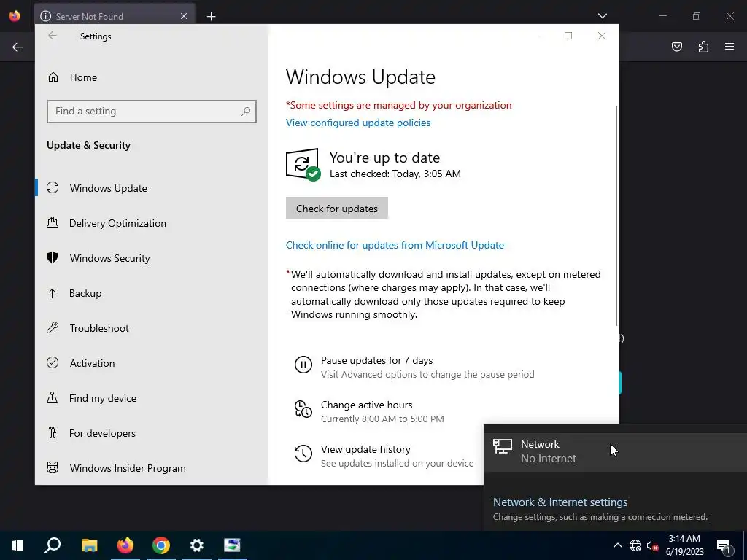The width and height of the screenshot is (747, 560).
Task: Show hidden tray icons chevron
Action: pos(617,545)
